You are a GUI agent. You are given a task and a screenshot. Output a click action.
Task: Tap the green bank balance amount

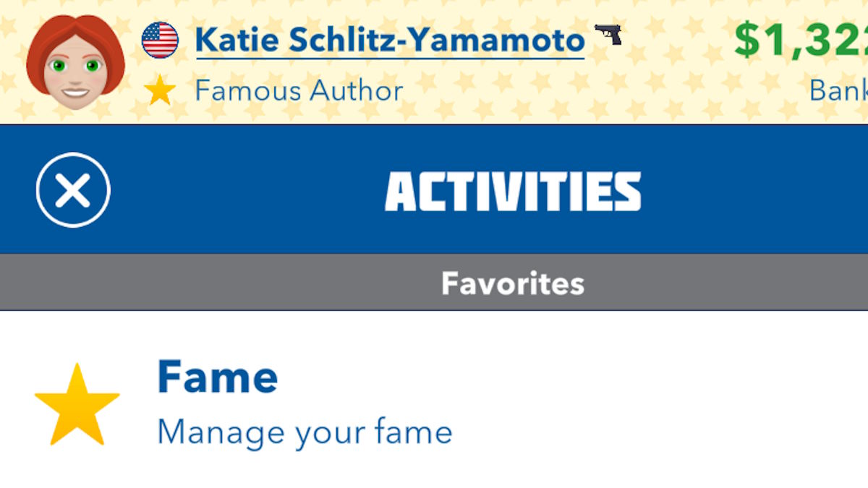801,40
